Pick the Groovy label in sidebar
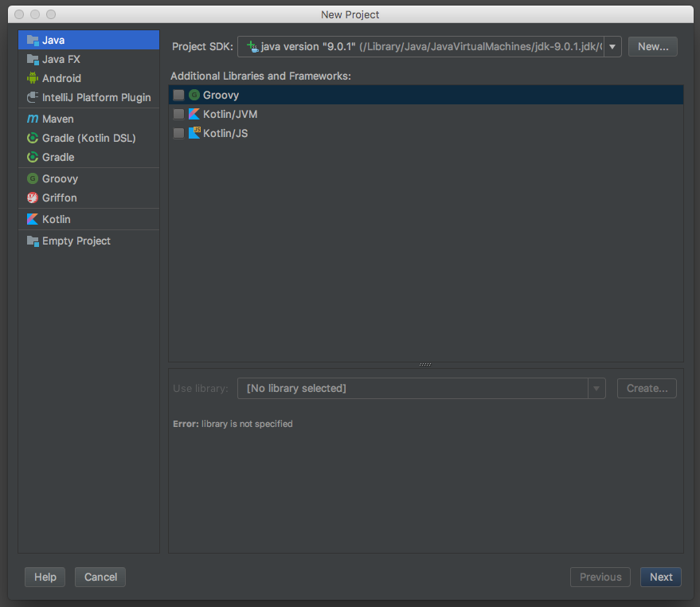The image size is (700, 607). (60, 178)
